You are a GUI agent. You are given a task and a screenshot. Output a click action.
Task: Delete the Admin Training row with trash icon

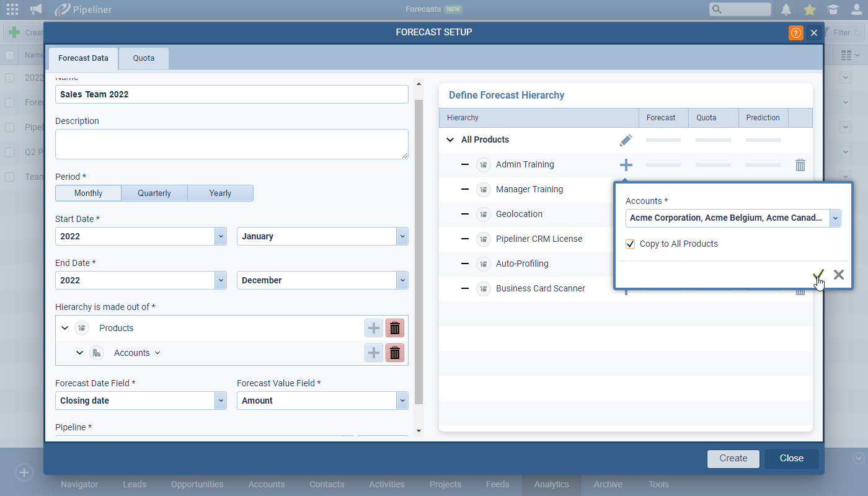pyautogui.click(x=800, y=165)
